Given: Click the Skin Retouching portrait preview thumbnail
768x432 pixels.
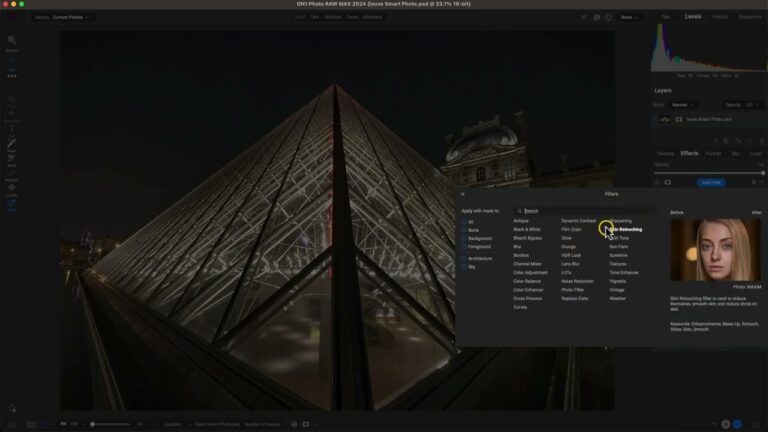Looking at the screenshot, I should click(x=716, y=250).
